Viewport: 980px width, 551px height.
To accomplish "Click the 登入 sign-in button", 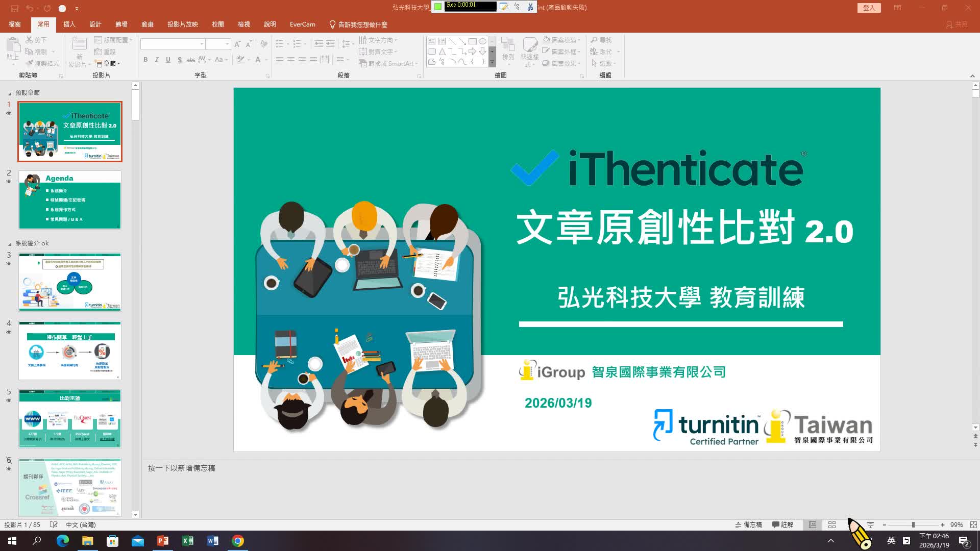I will pyautogui.click(x=869, y=8).
